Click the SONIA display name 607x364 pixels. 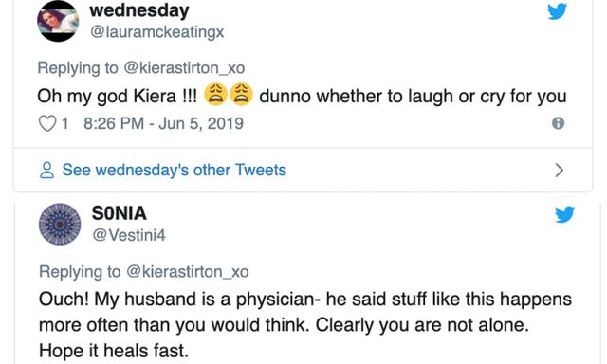(x=120, y=213)
